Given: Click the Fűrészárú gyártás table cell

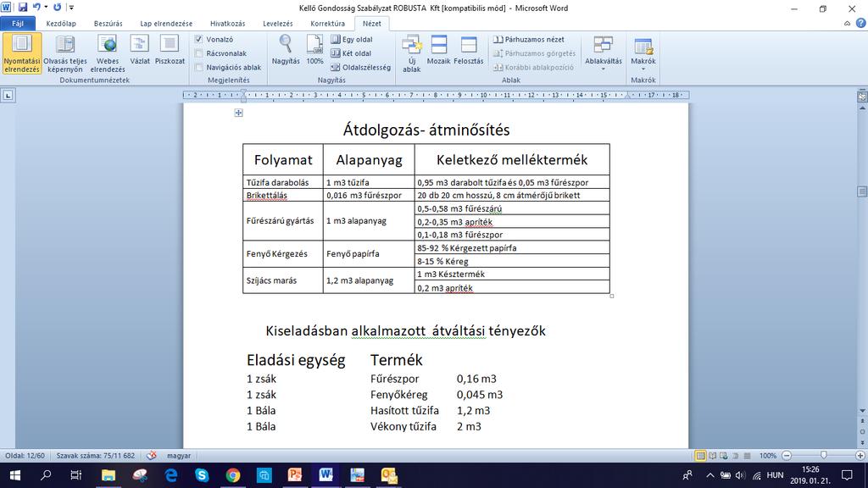Looking at the screenshot, I should click(x=283, y=221).
